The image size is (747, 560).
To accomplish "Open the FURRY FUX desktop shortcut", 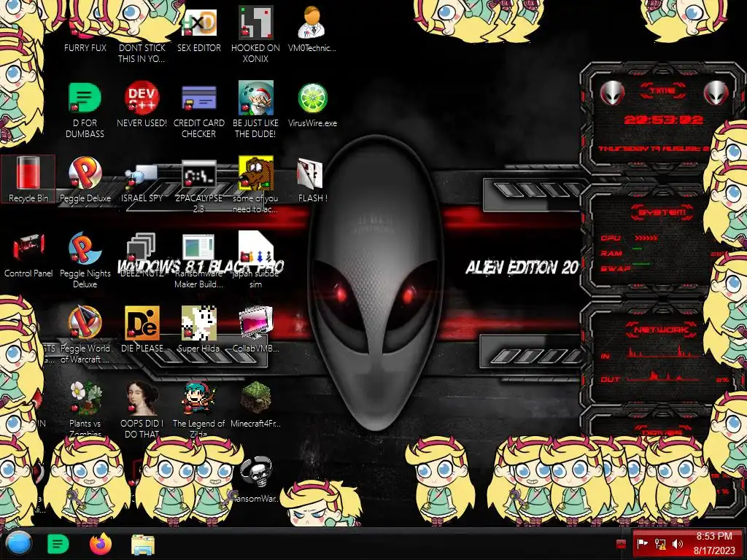I will pyautogui.click(x=85, y=34).
